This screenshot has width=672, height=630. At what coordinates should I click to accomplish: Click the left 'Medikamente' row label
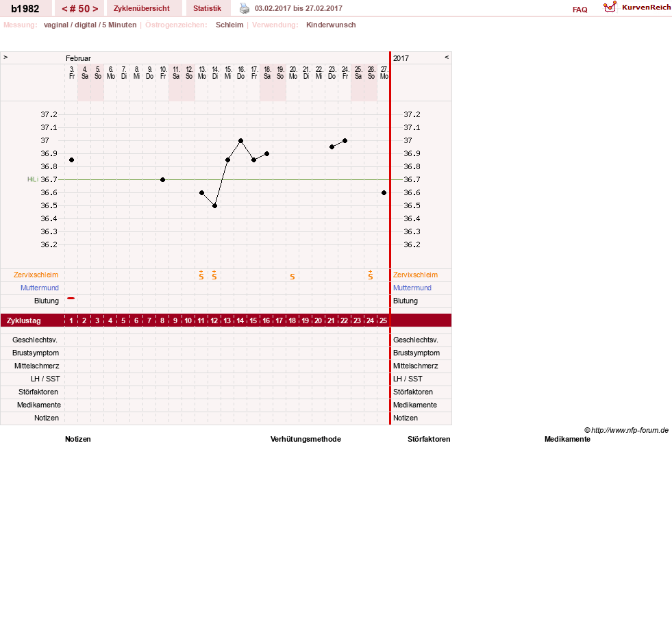(x=39, y=405)
